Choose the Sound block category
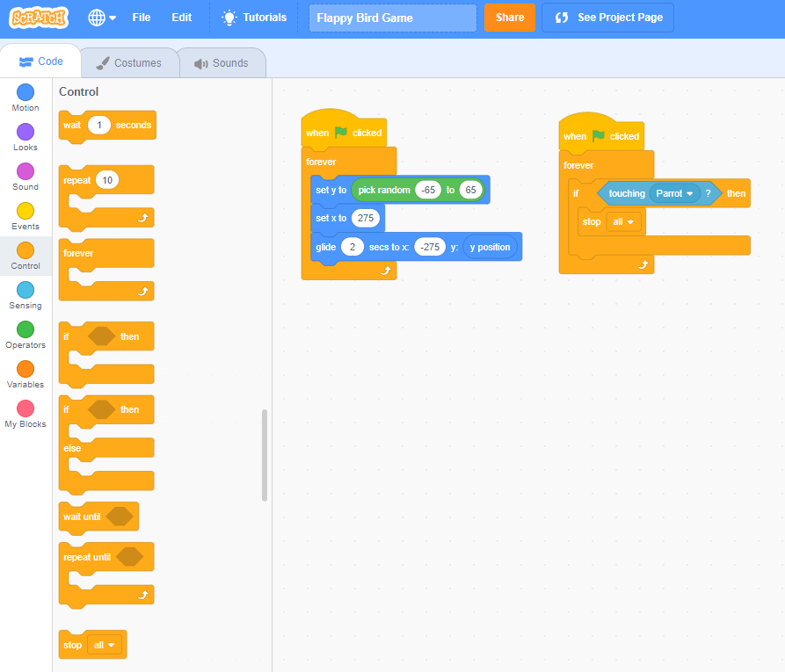 pyautogui.click(x=25, y=171)
